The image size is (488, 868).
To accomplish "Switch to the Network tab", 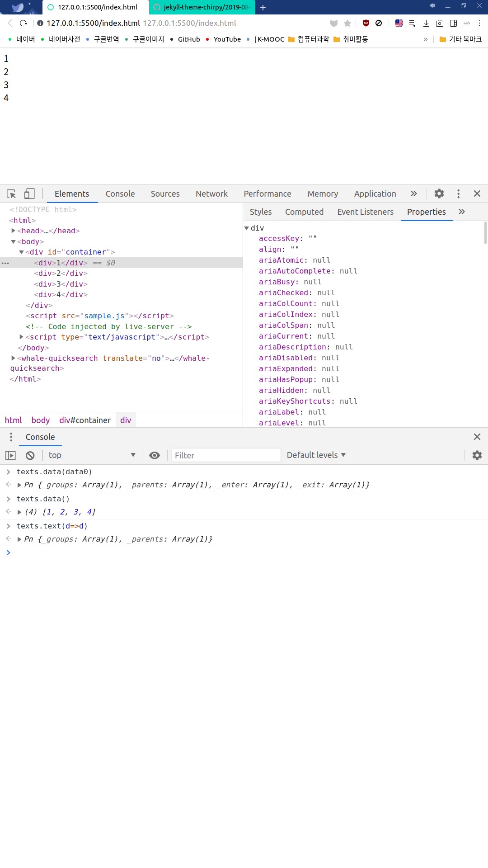I will [x=211, y=194].
